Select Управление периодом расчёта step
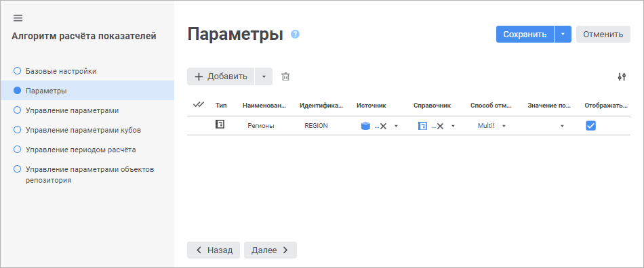Image resolution: width=644 pixels, height=268 pixels. 75,150
